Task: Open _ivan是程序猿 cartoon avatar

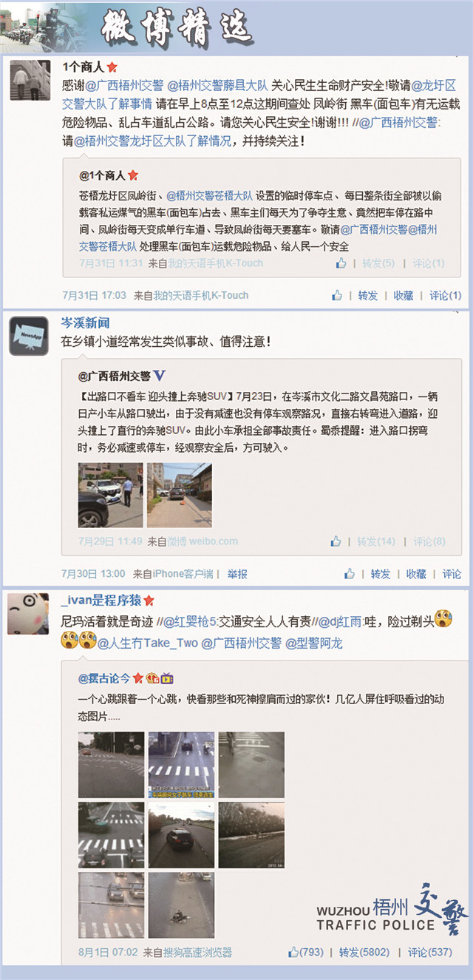Action: pyautogui.click(x=28, y=614)
